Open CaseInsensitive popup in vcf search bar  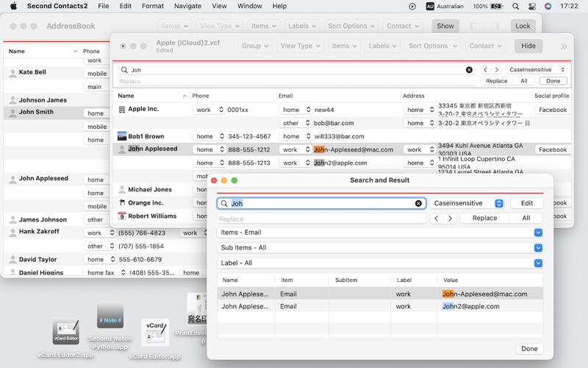(537, 70)
